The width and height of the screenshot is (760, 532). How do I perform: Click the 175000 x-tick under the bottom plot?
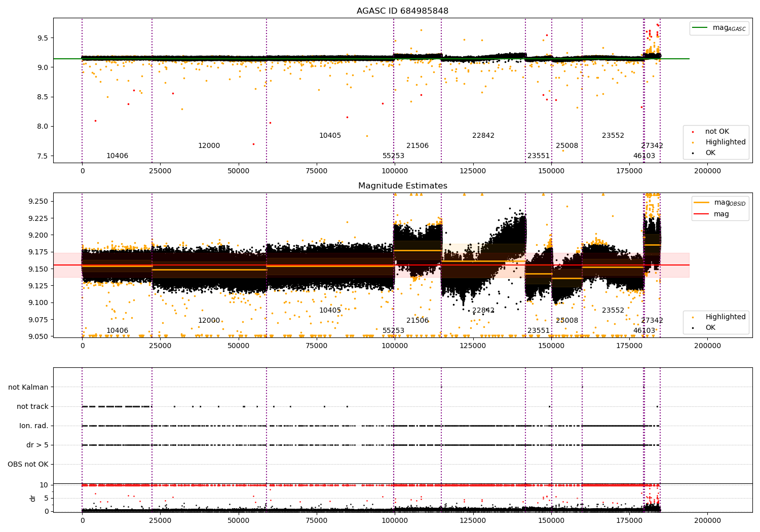629,520
